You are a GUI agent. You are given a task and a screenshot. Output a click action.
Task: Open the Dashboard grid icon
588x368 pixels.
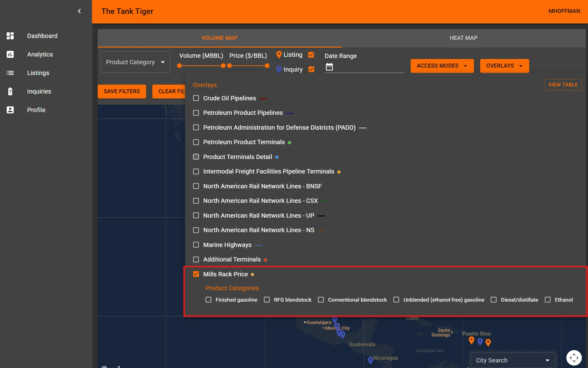tap(10, 36)
